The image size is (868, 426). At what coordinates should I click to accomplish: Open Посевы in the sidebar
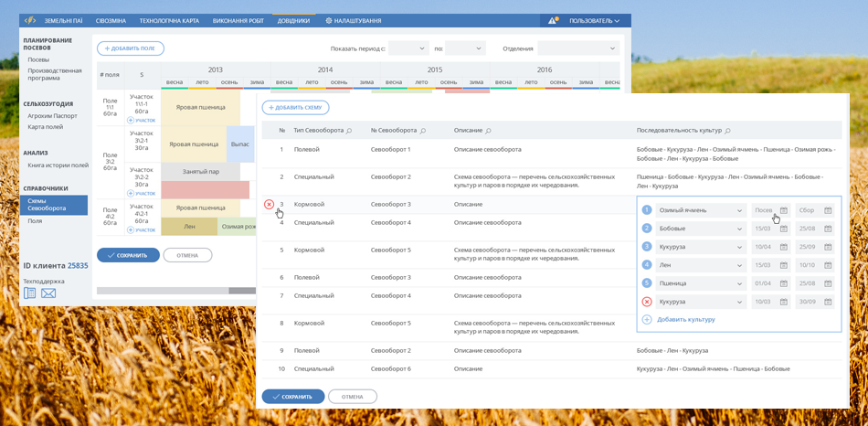click(x=38, y=59)
